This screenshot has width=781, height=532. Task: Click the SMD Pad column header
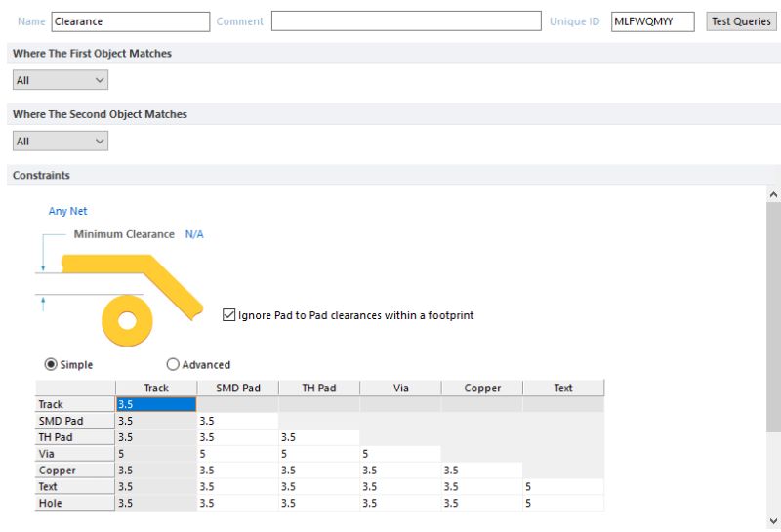point(238,388)
